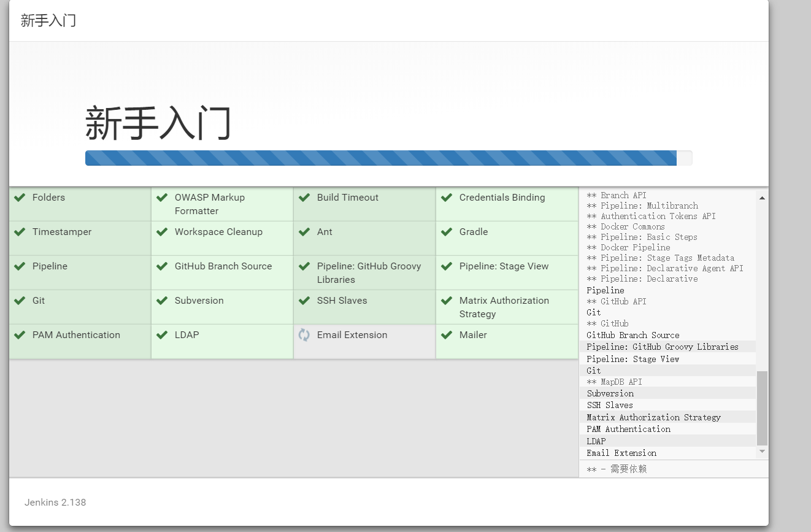
Task: Click '** Docker Commons' in the log
Action: click(626, 226)
